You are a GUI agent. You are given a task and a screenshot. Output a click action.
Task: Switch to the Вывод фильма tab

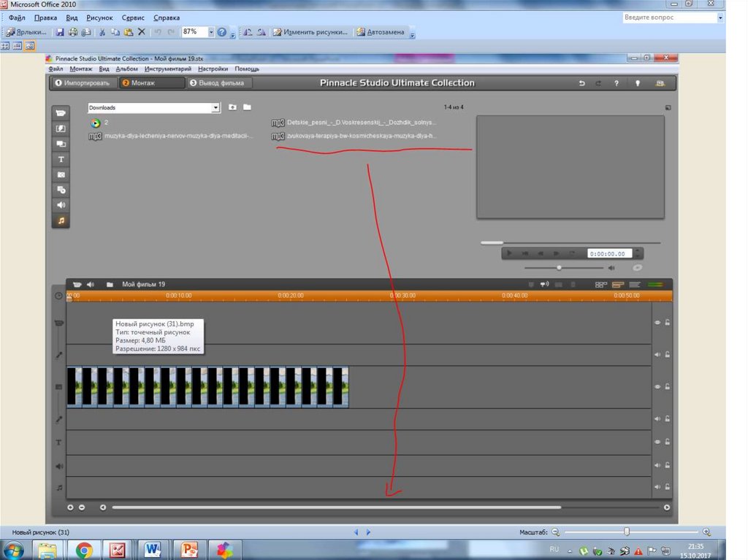tap(220, 83)
